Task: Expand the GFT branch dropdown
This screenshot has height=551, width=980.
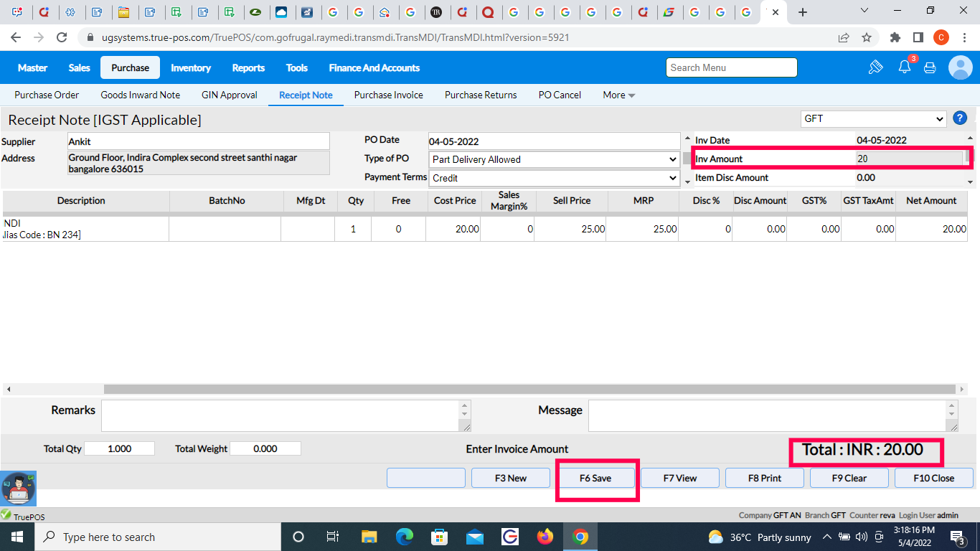Action: pos(873,118)
